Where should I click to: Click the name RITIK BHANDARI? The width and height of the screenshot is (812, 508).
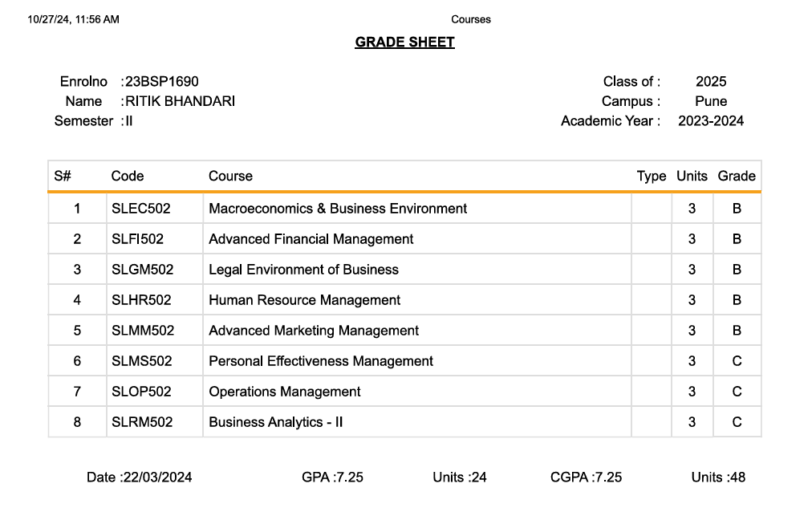[x=181, y=102]
